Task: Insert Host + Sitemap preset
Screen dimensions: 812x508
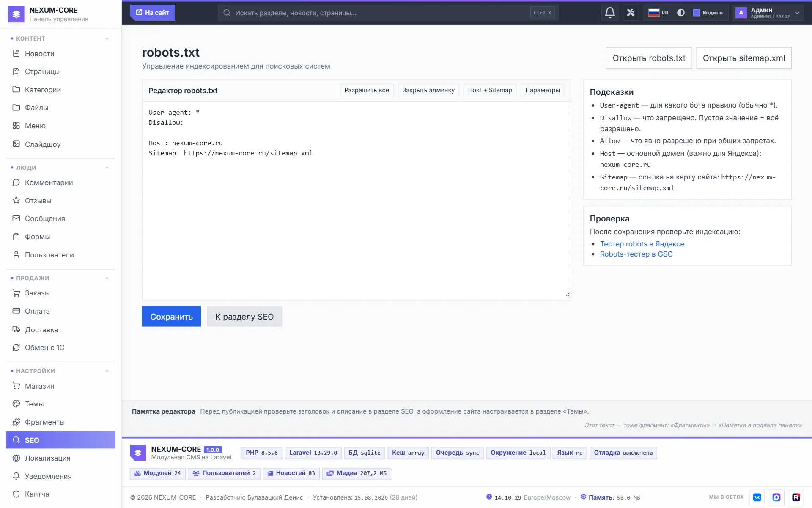Action: (490, 90)
